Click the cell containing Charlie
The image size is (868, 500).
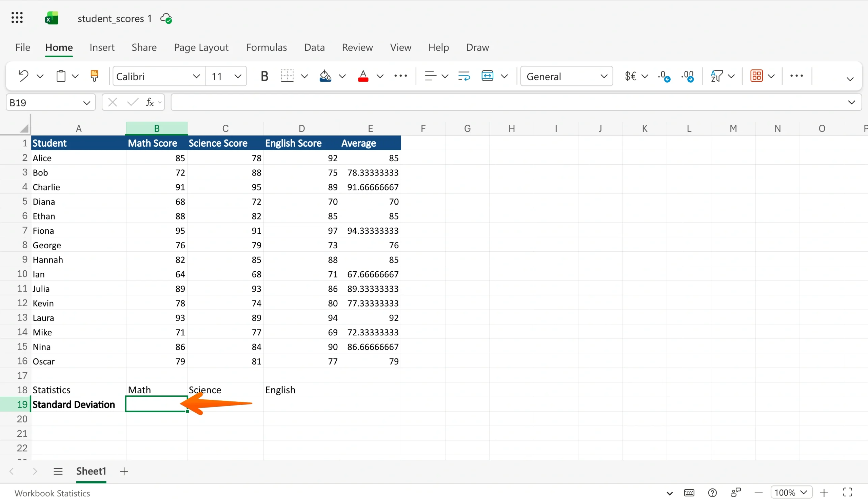pyautogui.click(x=78, y=187)
